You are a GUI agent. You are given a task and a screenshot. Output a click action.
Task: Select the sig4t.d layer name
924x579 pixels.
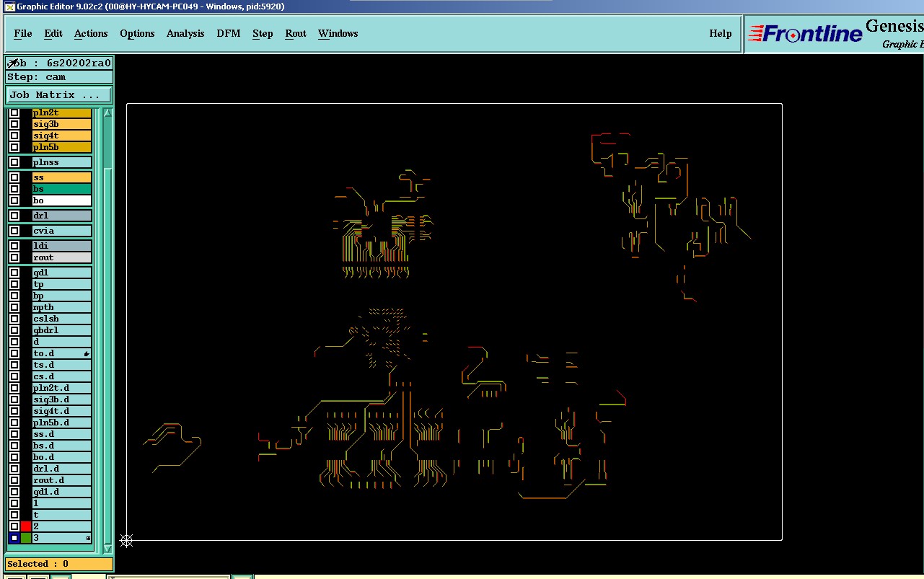[62, 411]
